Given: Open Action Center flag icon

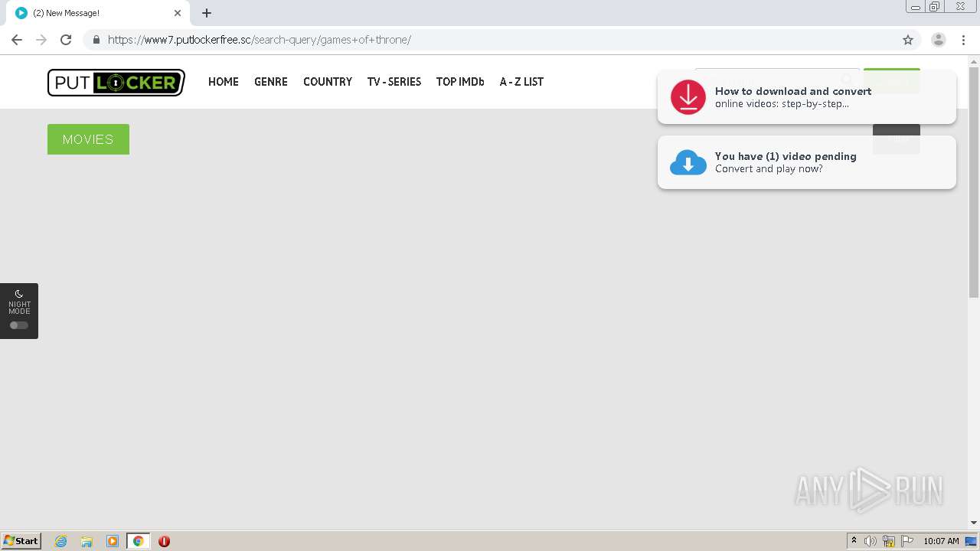Looking at the screenshot, I should point(907,541).
